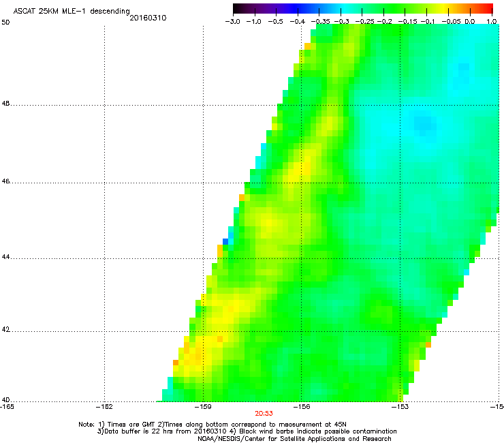Click the title 'ASCAT 25KM MLE-1 descending'

pos(72,11)
